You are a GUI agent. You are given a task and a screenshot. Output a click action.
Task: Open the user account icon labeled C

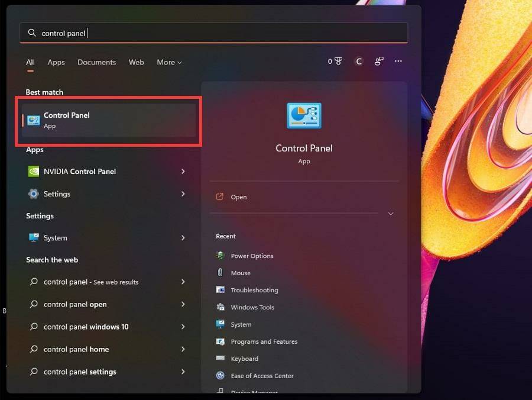click(359, 61)
